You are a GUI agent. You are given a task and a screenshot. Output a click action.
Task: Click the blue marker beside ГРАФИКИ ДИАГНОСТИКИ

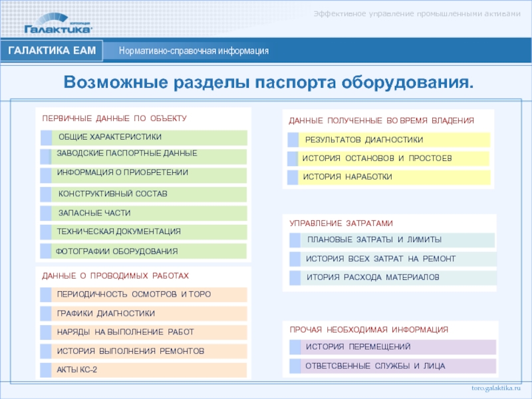coord(46,313)
